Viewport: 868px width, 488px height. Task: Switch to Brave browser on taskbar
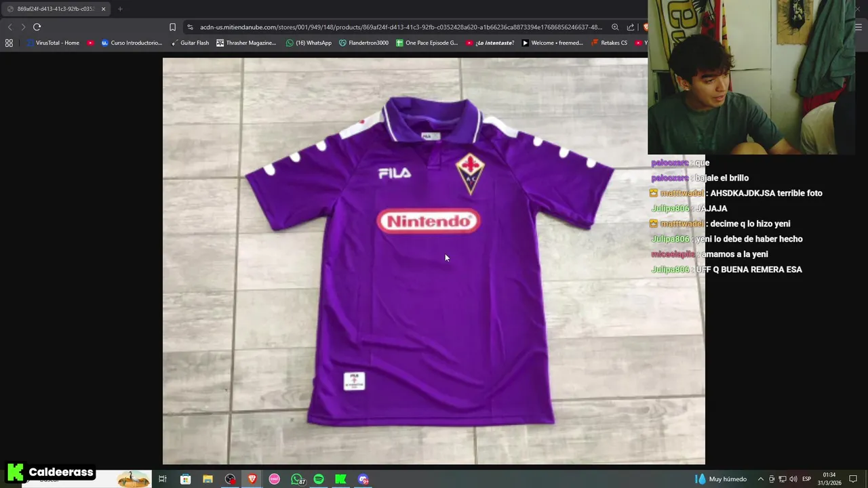pos(252,479)
